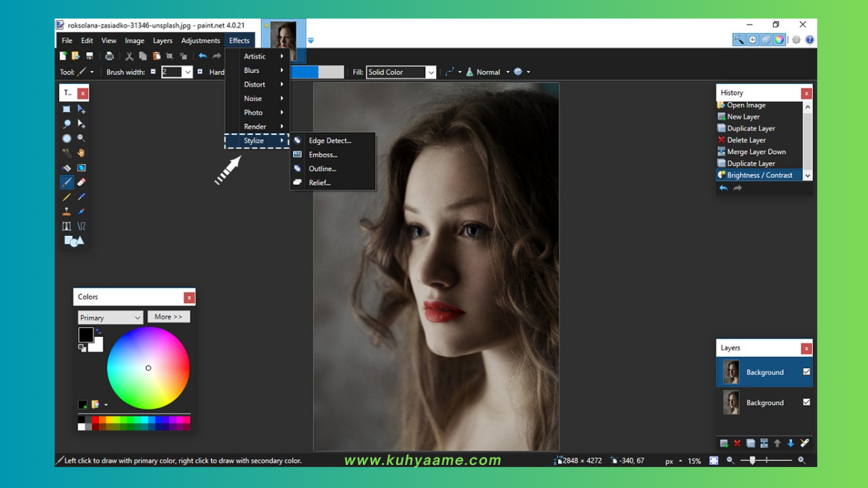Toggle the History window clock button

pos(753,40)
